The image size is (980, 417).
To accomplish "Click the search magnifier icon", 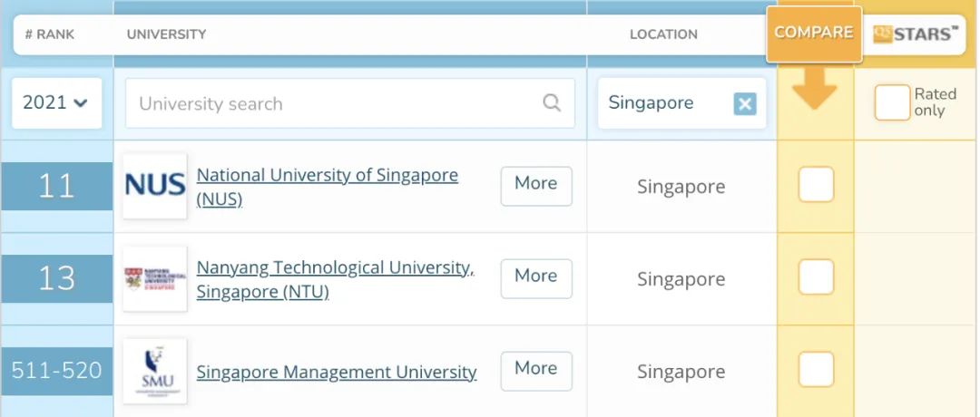I will click(x=552, y=102).
